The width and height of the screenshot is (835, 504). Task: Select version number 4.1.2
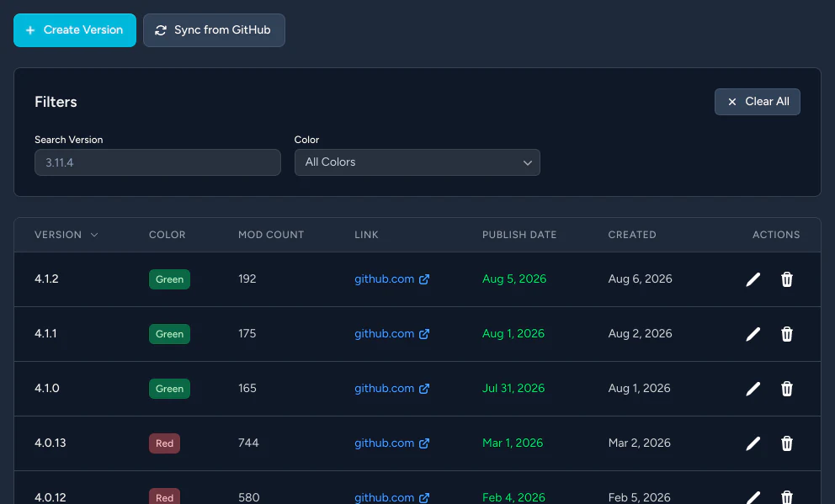point(46,279)
